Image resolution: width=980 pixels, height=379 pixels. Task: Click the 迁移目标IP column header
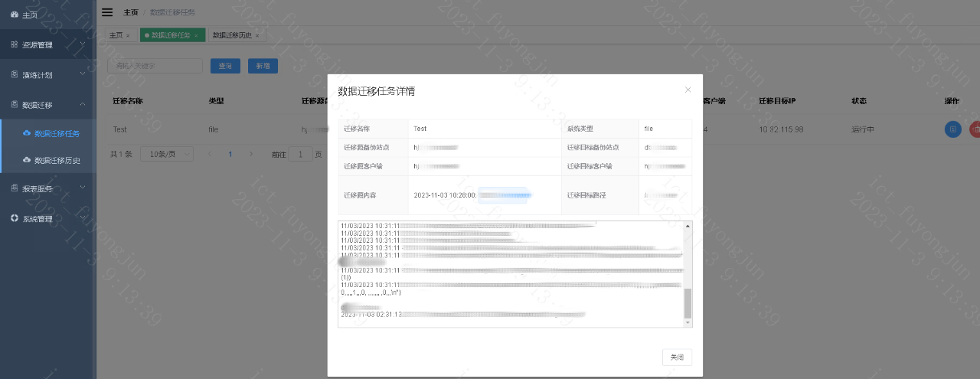point(777,101)
